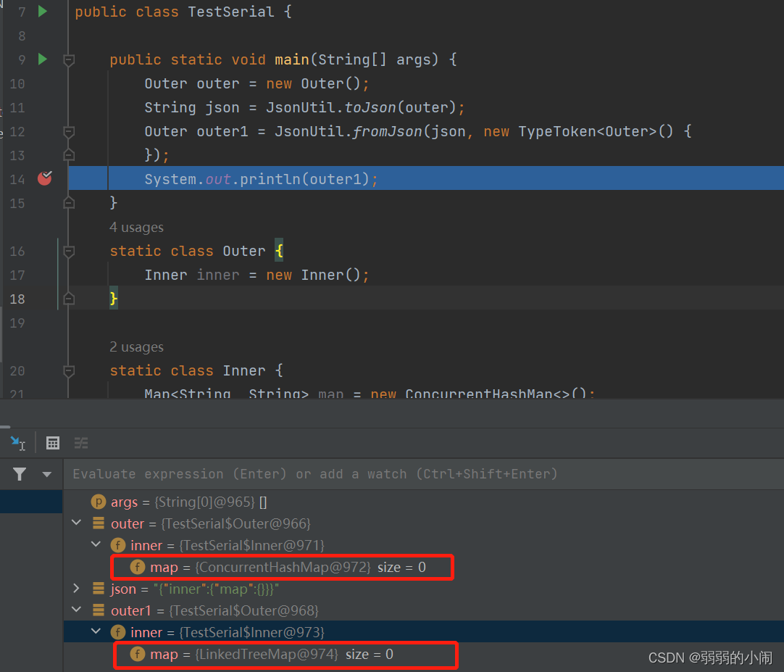Click the variable icon beside json
The height and width of the screenshot is (672, 784).
(99, 589)
